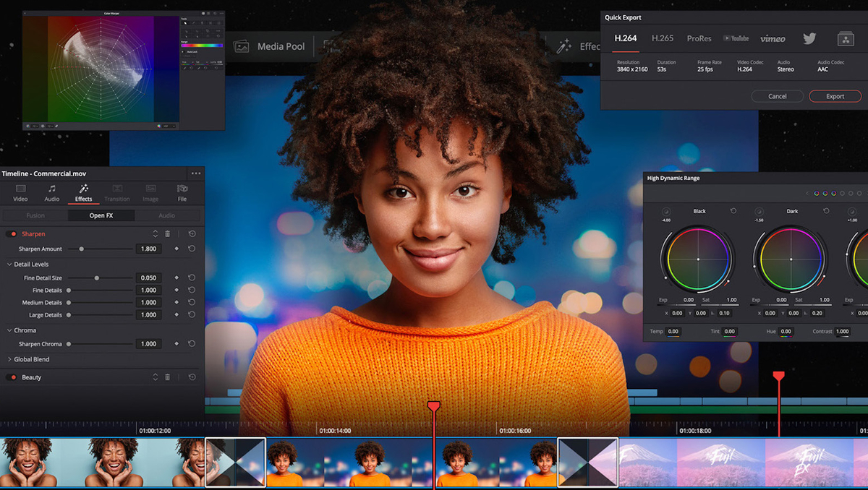
Task: Choose the Twitter export preset
Action: click(x=809, y=38)
